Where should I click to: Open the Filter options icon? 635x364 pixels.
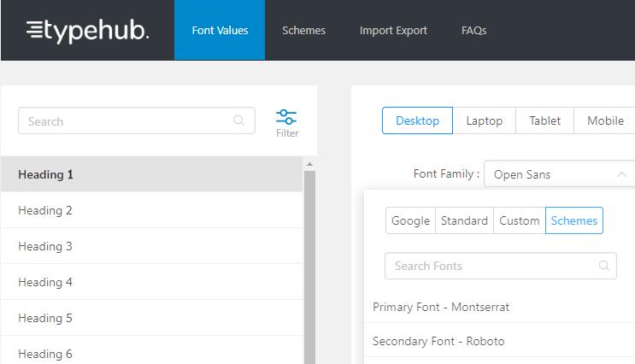click(286, 121)
